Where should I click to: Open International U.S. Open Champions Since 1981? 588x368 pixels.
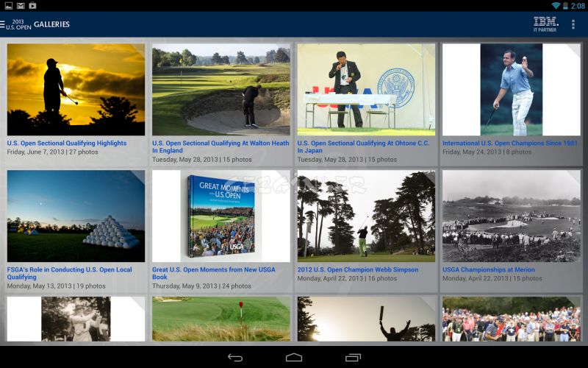tap(510, 143)
